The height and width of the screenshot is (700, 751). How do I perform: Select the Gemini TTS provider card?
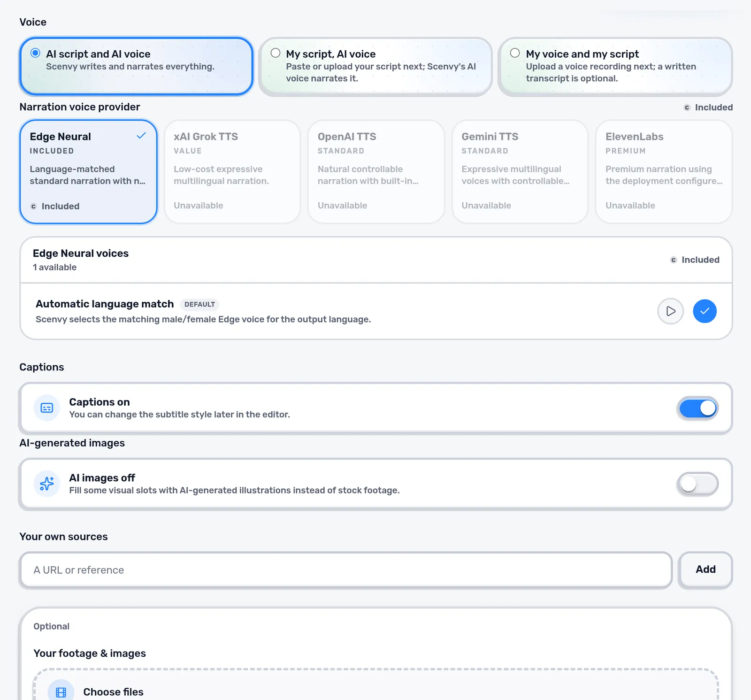(520, 172)
